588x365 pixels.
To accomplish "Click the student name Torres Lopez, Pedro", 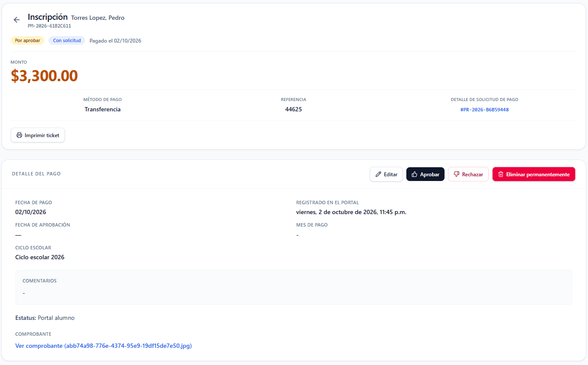I will tap(98, 18).
